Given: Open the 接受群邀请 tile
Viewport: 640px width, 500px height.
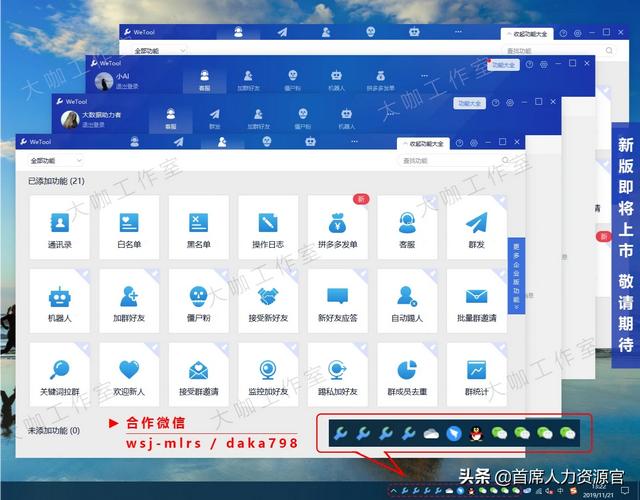Looking at the screenshot, I should coord(198,375).
